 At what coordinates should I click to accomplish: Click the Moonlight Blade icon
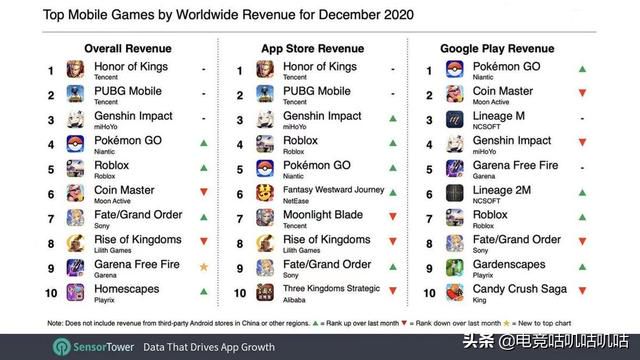point(265,218)
